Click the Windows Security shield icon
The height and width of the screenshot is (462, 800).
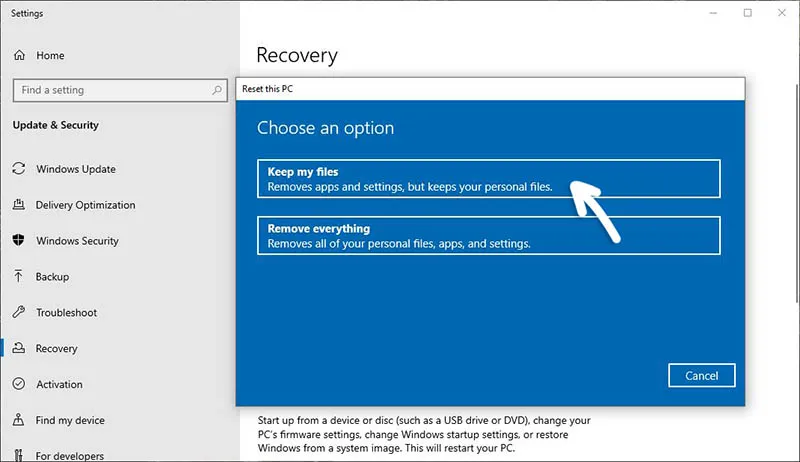[19, 241]
